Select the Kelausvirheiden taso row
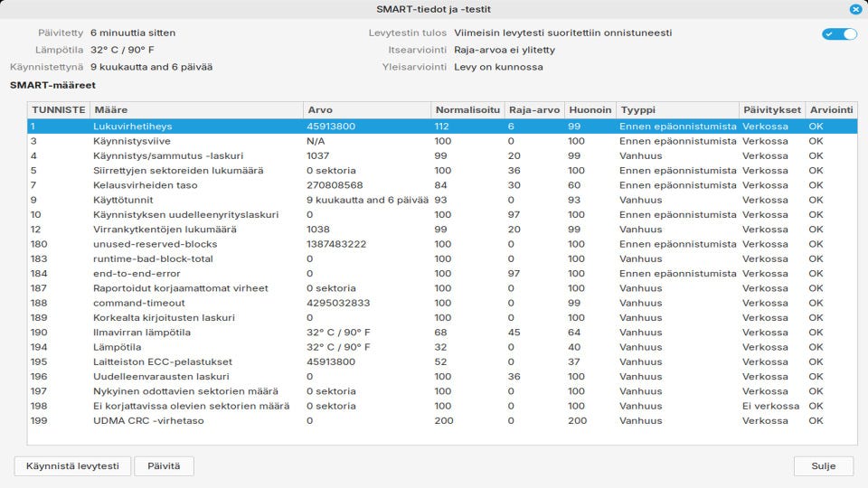 pos(442,185)
